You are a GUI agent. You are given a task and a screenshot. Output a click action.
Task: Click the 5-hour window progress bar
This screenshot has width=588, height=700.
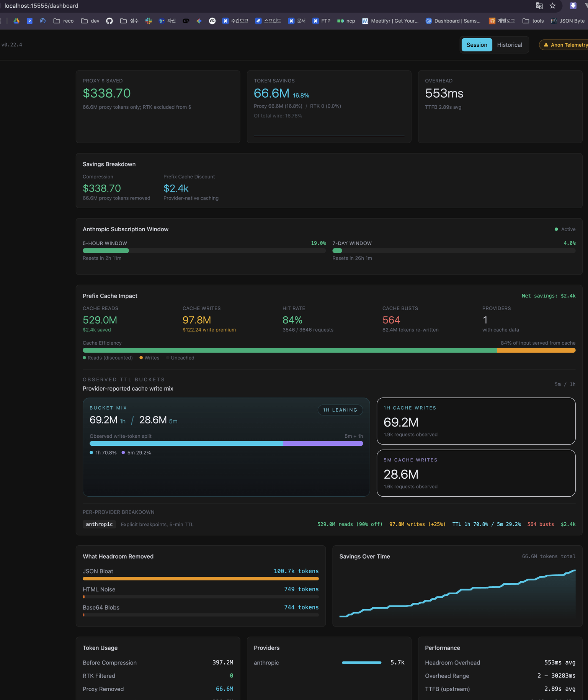pos(204,251)
